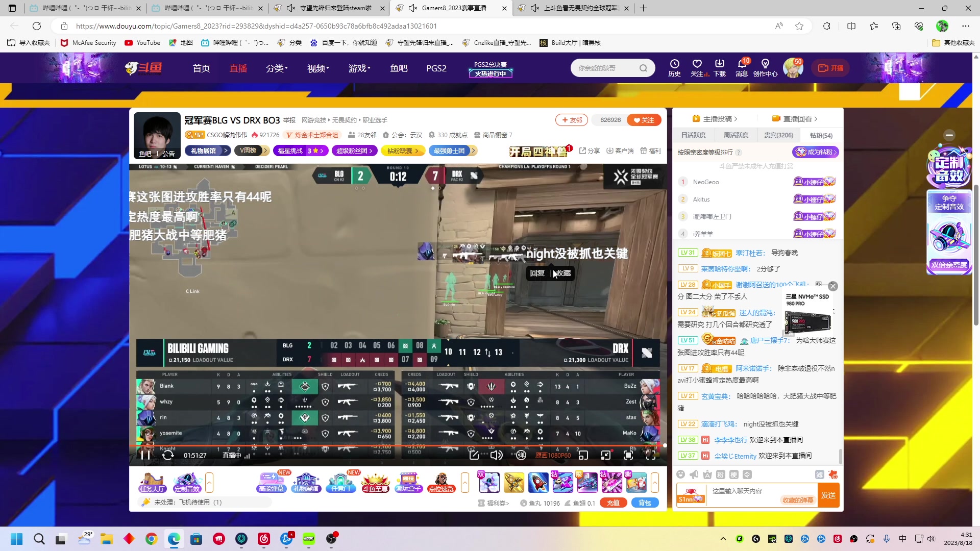Viewport: 980px width, 551px height.
Task: Expand the 定制音效 gift row arrow
Action: point(209,482)
